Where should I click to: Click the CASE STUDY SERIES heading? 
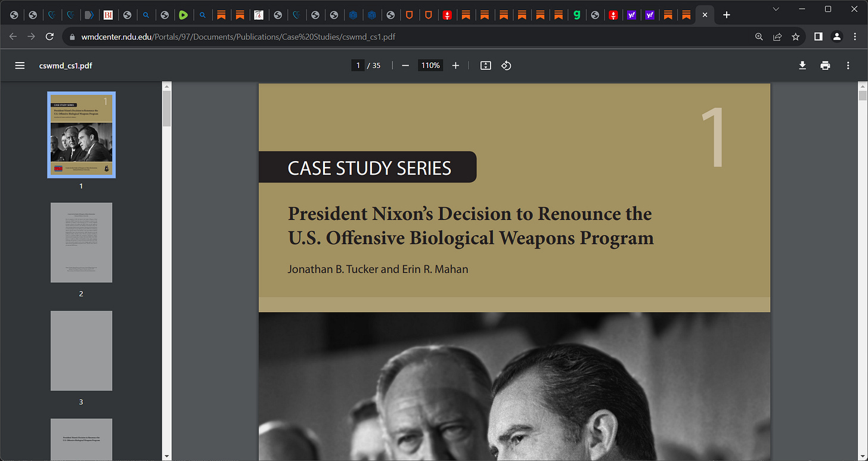point(370,168)
